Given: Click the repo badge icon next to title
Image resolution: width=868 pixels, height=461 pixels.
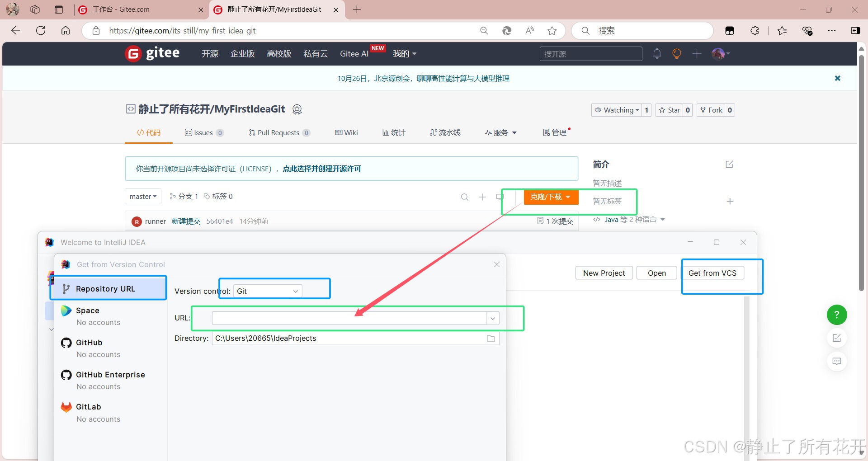Looking at the screenshot, I should [x=297, y=109].
